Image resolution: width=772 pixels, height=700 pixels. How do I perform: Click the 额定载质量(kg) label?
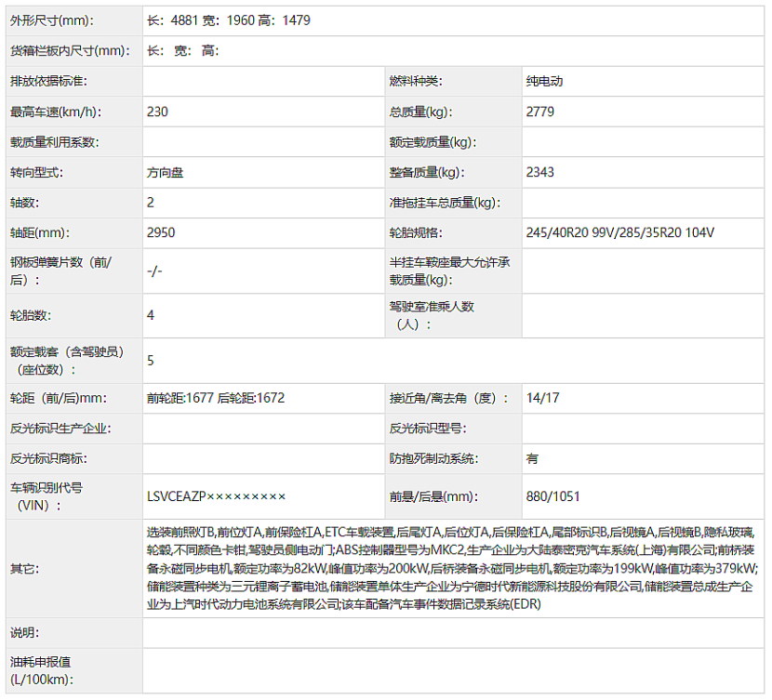(x=433, y=142)
